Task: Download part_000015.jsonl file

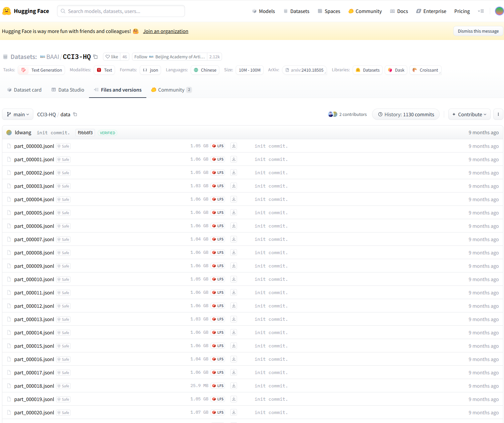Action: pos(234,346)
